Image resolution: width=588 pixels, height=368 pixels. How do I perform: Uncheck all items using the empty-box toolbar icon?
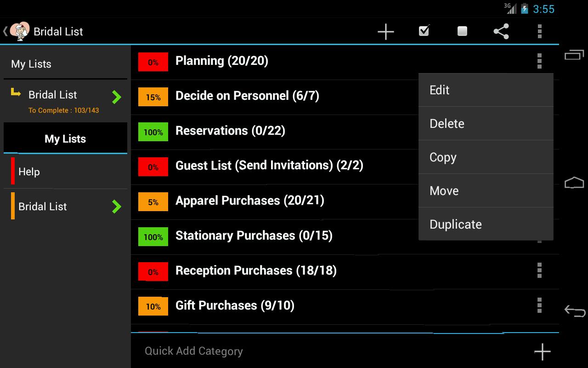[462, 31]
